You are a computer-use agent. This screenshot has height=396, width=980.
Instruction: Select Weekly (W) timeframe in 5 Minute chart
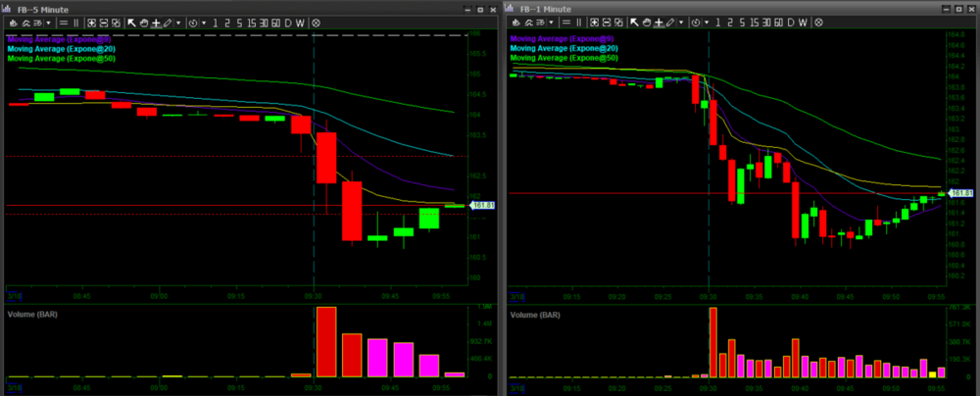coord(300,22)
